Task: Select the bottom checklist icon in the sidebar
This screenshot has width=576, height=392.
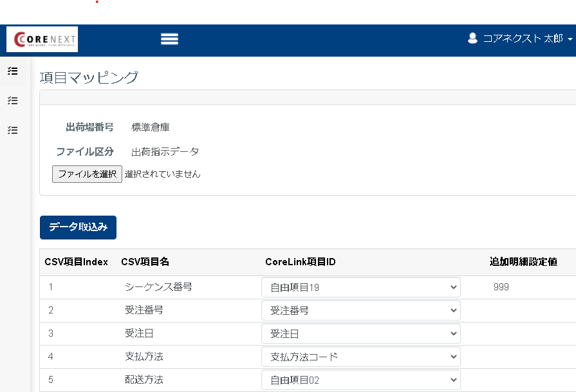Action: coord(12,130)
